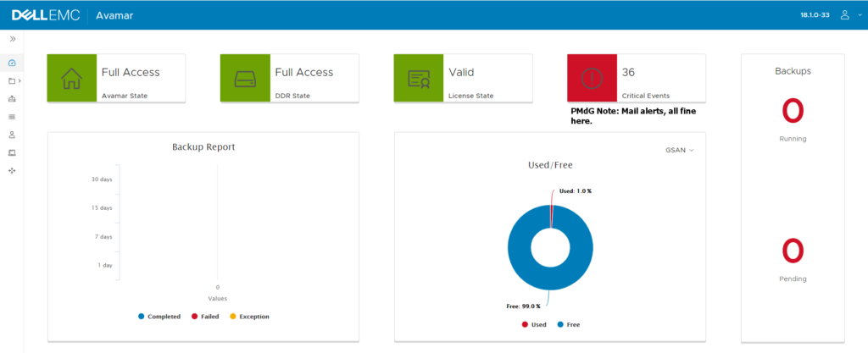The width and height of the screenshot is (868, 353).
Task: Click the green License State certificate icon
Action: tap(419, 79)
